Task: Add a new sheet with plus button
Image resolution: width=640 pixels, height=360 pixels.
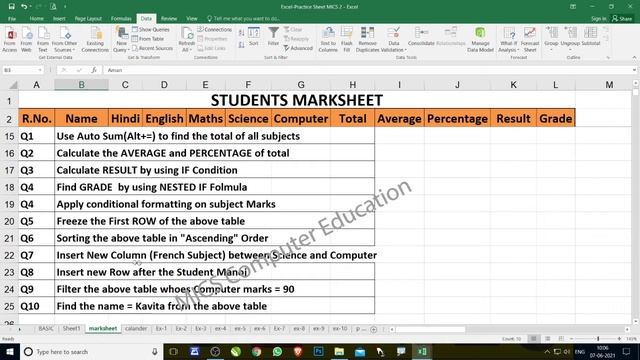Action: pos(373,329)
